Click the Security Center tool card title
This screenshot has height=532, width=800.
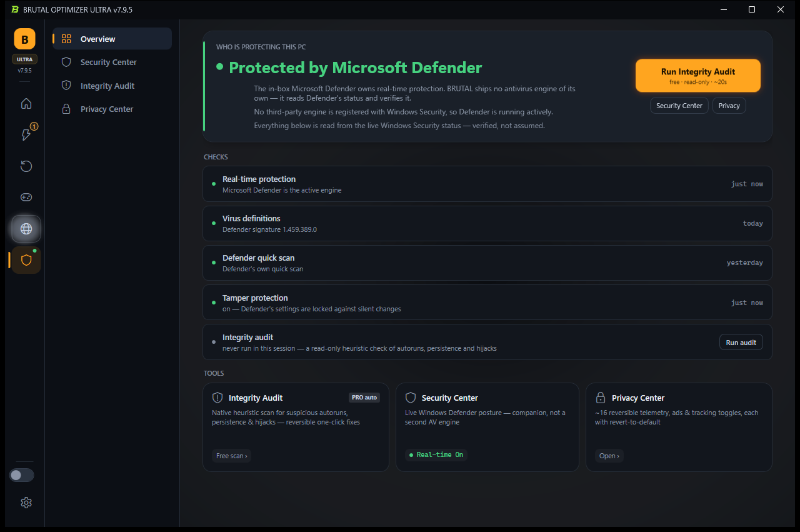tap(450, 398)
